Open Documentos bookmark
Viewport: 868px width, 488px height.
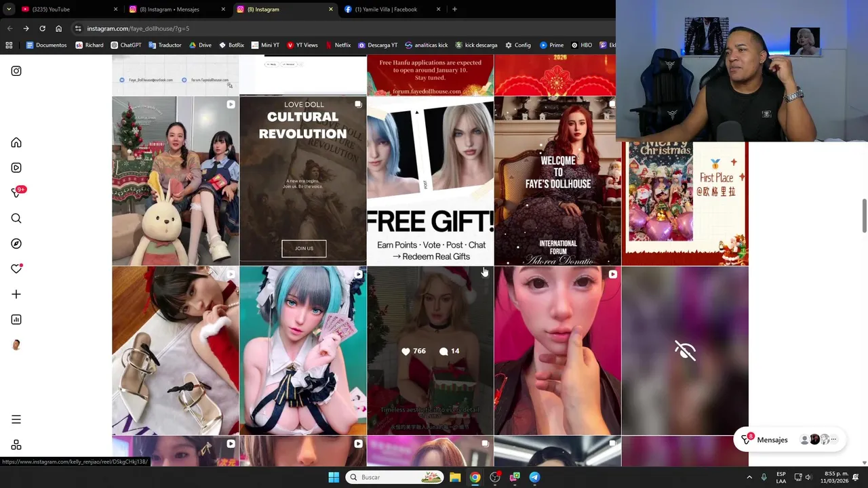(x=46, y=45)
